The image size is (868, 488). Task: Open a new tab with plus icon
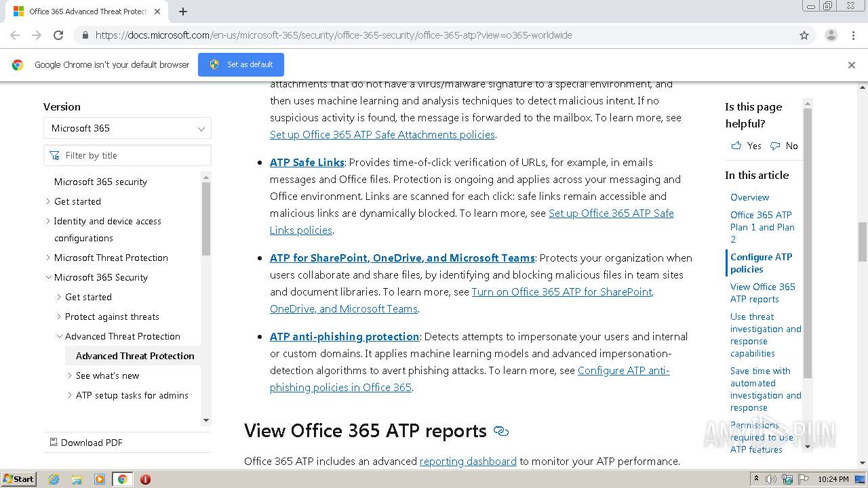183,12
